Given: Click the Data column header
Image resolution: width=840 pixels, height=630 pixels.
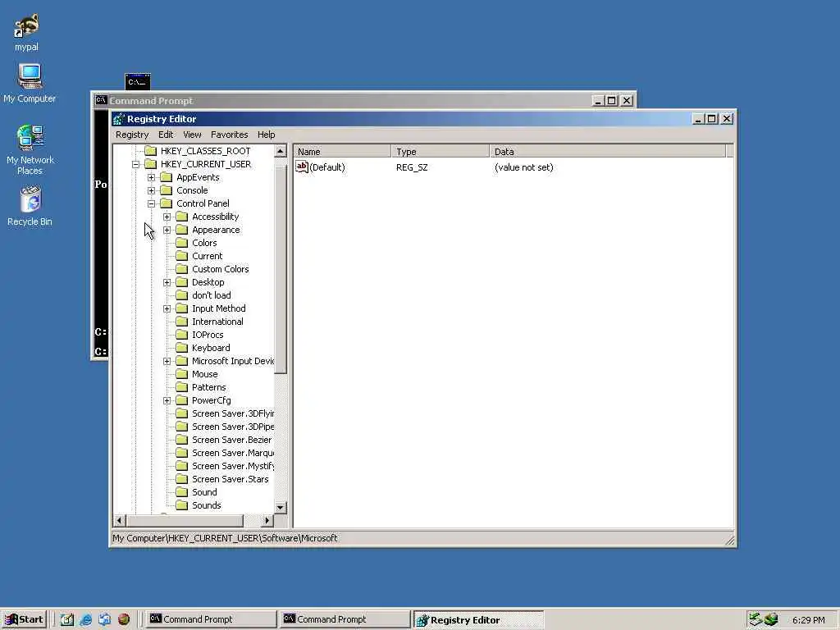Looking at the screenshot, I should coord(608,152).
